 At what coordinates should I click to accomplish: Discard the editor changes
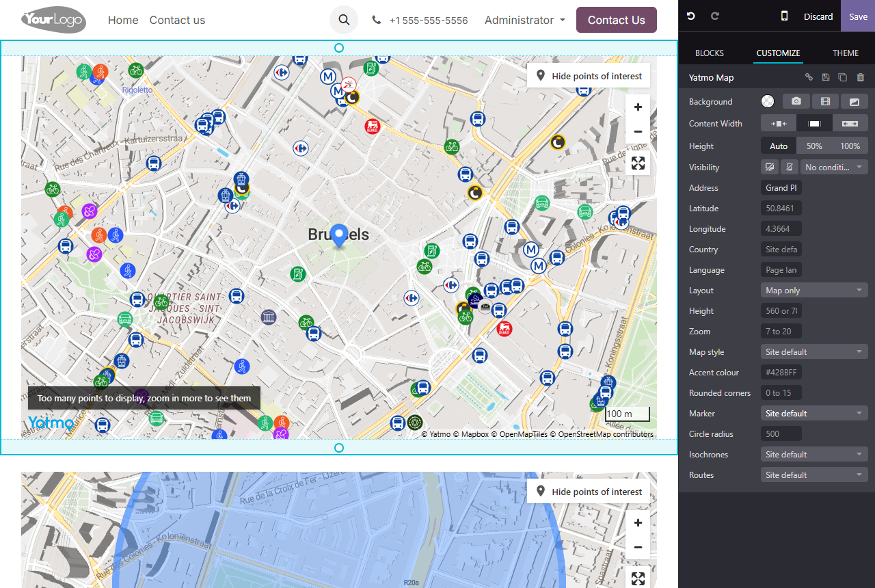(x=818, y=16)
